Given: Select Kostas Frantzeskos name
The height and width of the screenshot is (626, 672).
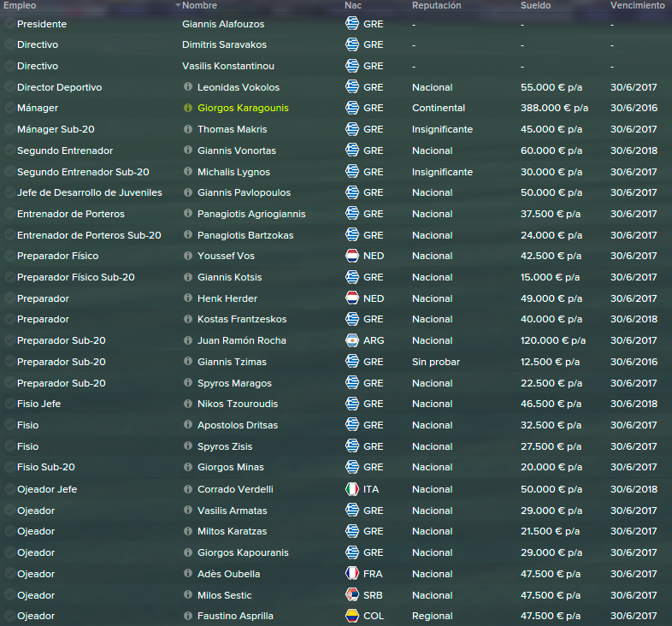Looking at the screenshot, I should point(242,320).
